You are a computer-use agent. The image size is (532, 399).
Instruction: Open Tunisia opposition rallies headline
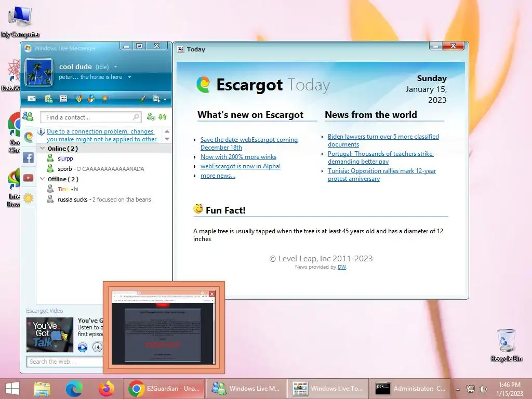(382, 175)
